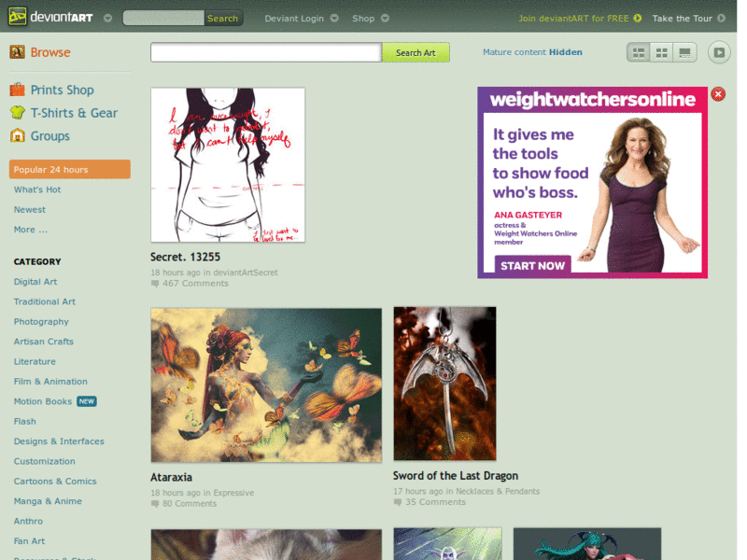The image size is (747, 560).
Task: Select the Digital Art category
Action: [x=35, y=282]
